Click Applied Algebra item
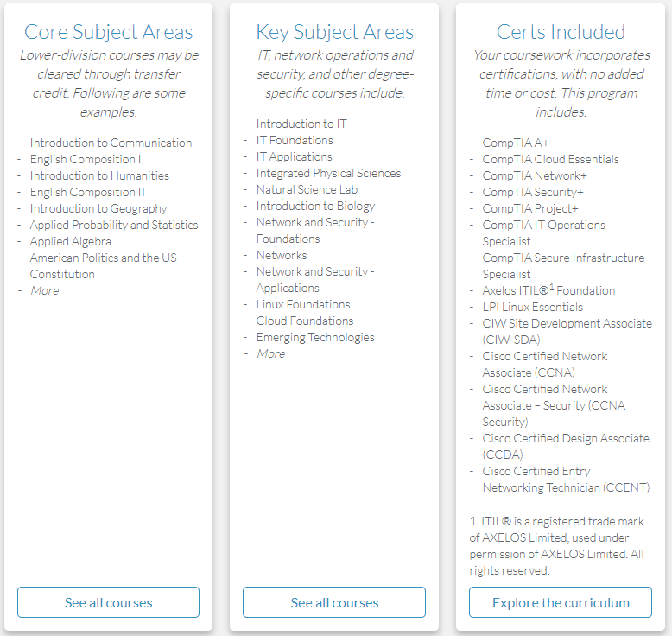Screen dimensions: 672x636 pos(70,241)
